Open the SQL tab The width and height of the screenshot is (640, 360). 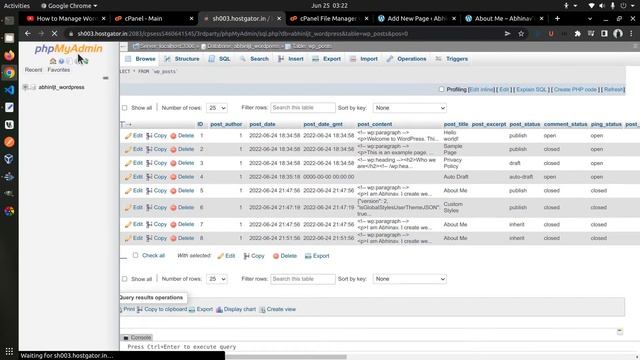click(x=220, y=59)
